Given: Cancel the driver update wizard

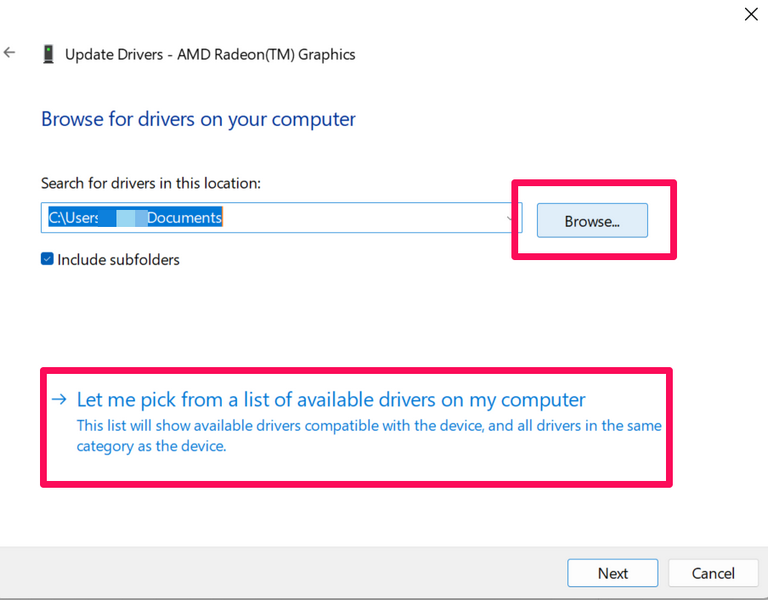Looking at the screenshot, I should point(714,573).
